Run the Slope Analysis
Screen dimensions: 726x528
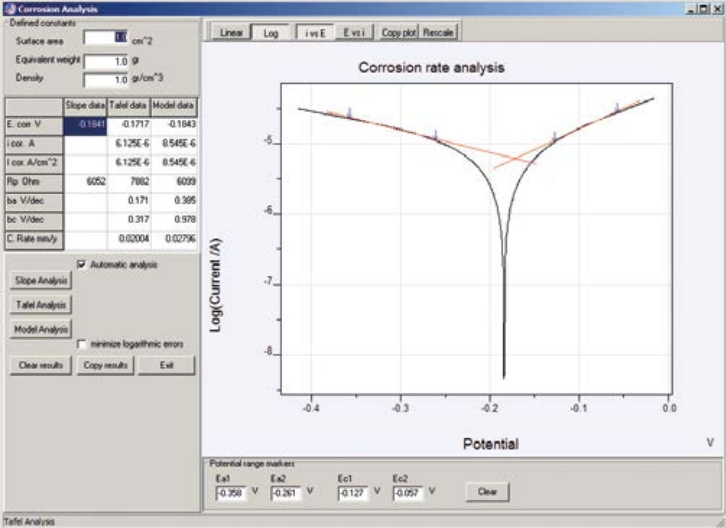coord(39,280)
